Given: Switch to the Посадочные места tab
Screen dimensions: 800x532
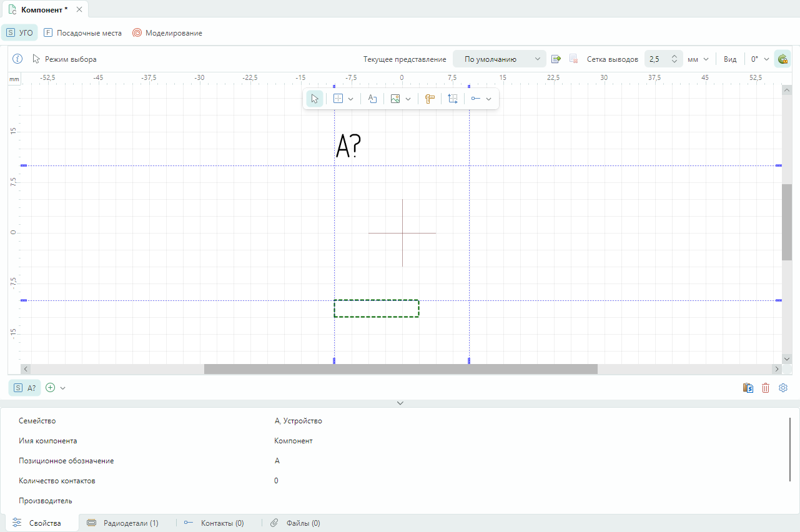Looking at the screenshot, I should (x=82, y=33).
